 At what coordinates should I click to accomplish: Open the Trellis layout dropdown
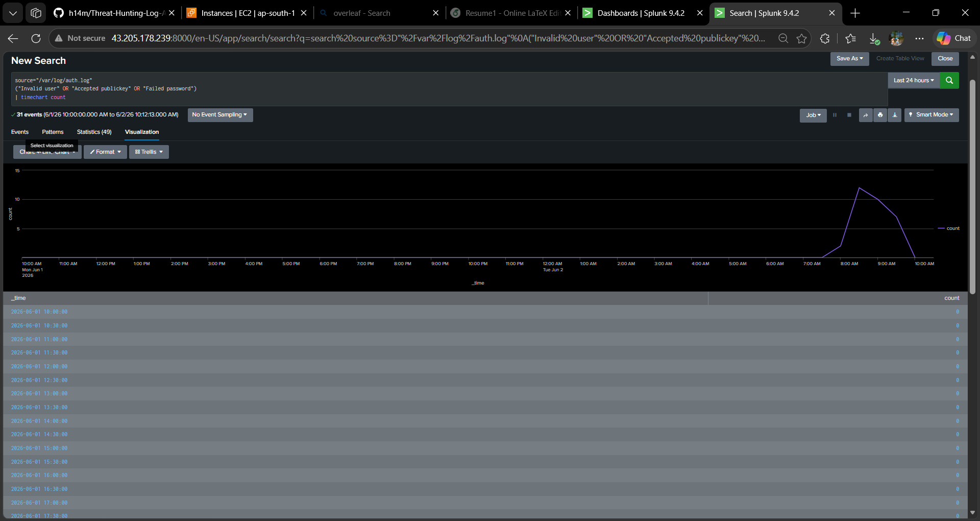(149, 152)
